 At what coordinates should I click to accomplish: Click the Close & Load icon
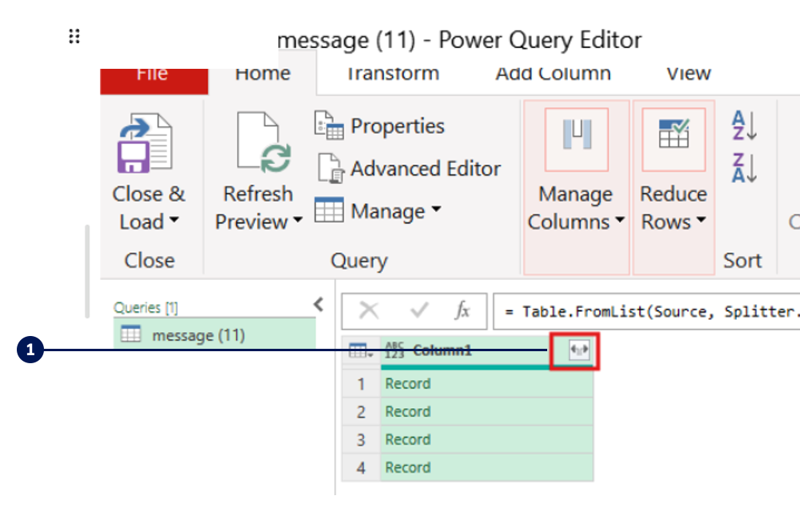[145, 144]
